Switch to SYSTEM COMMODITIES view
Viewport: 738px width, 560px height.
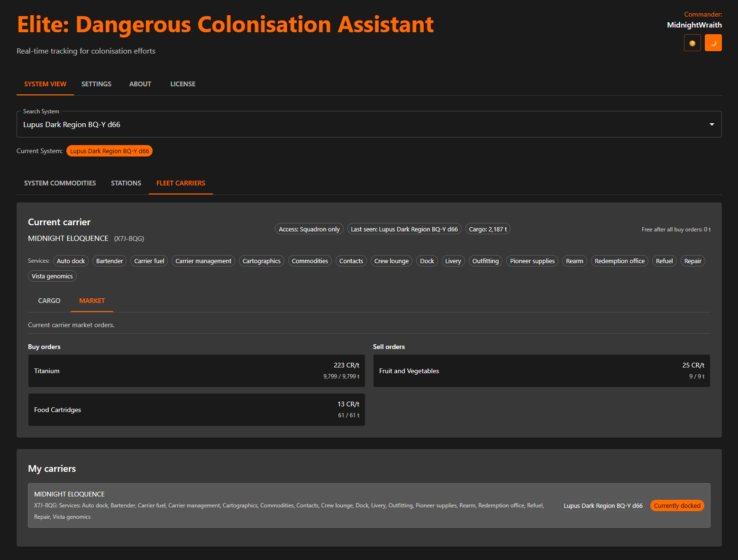click(x=60, y=183)
